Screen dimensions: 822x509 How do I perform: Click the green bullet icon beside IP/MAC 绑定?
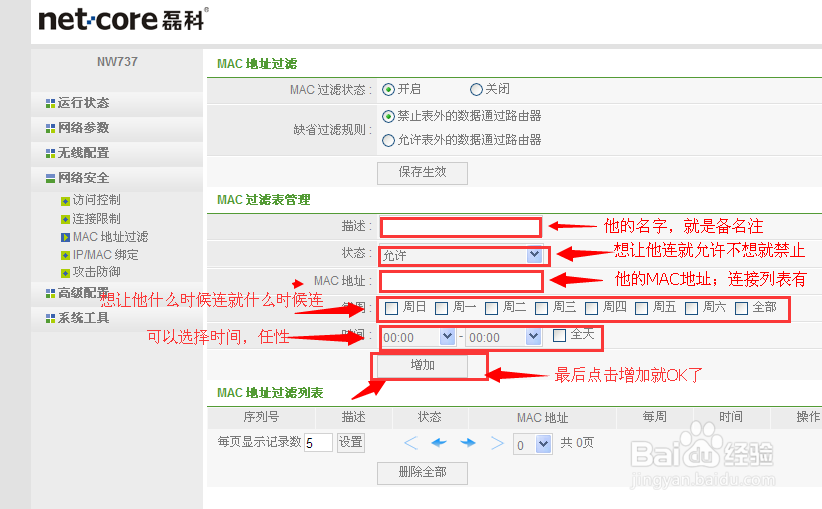pos(65,255)
